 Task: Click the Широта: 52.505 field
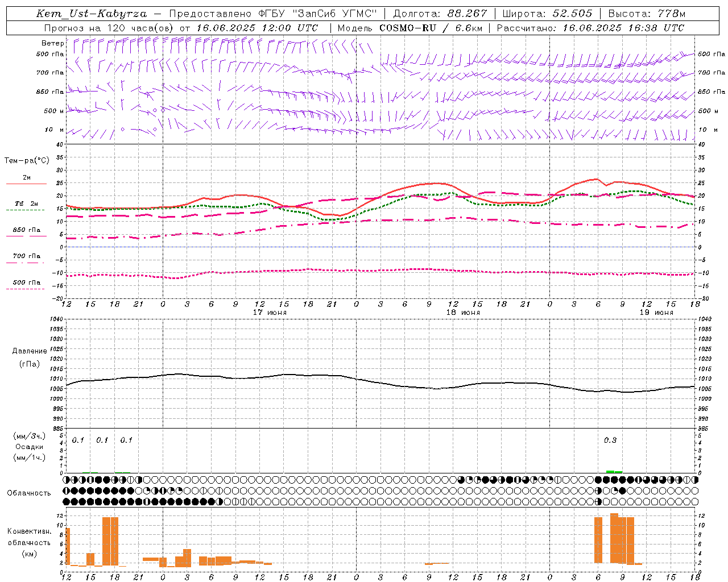[547, 14]
